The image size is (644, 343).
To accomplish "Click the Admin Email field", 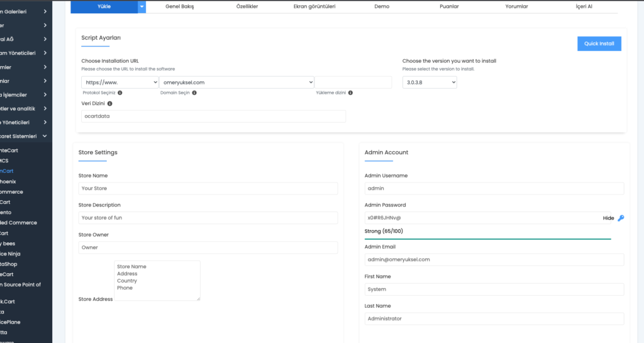I will click(494, 260).
